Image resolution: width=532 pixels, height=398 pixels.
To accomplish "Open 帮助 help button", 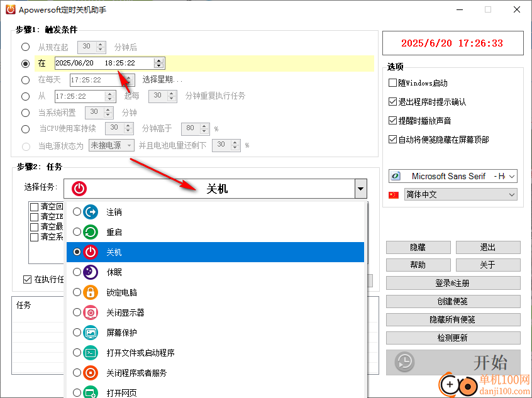I will [x=418, y=265].
